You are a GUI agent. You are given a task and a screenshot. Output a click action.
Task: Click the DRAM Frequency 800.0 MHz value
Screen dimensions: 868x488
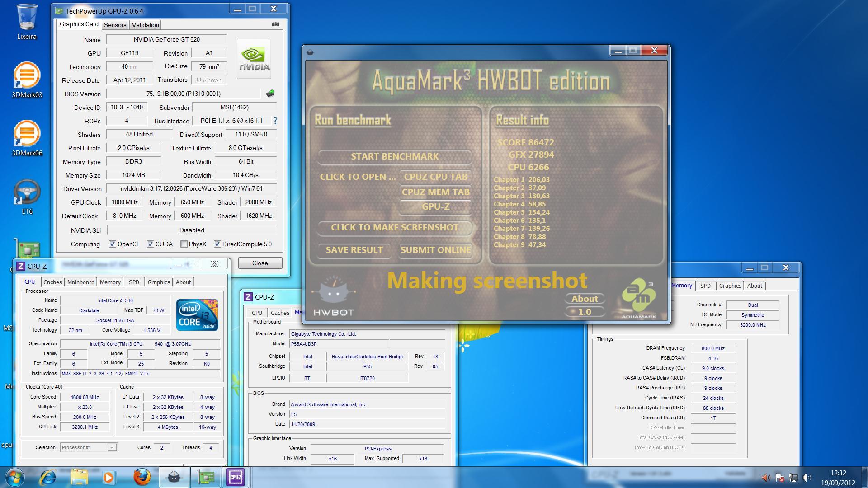713,348
